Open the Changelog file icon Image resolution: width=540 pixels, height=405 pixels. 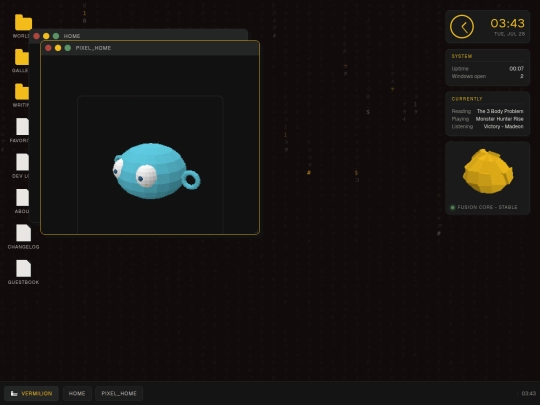tap(23, 233)
